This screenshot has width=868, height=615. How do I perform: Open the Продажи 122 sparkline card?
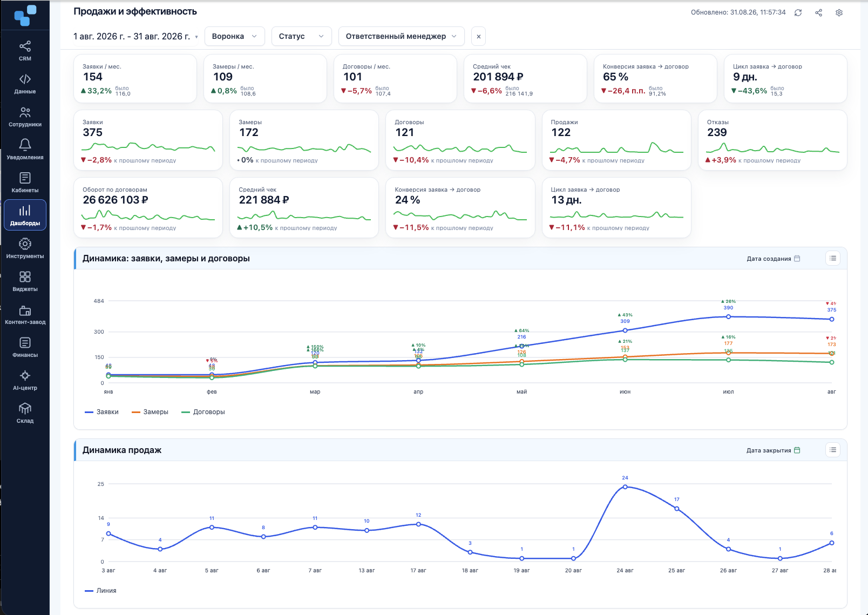616,140
